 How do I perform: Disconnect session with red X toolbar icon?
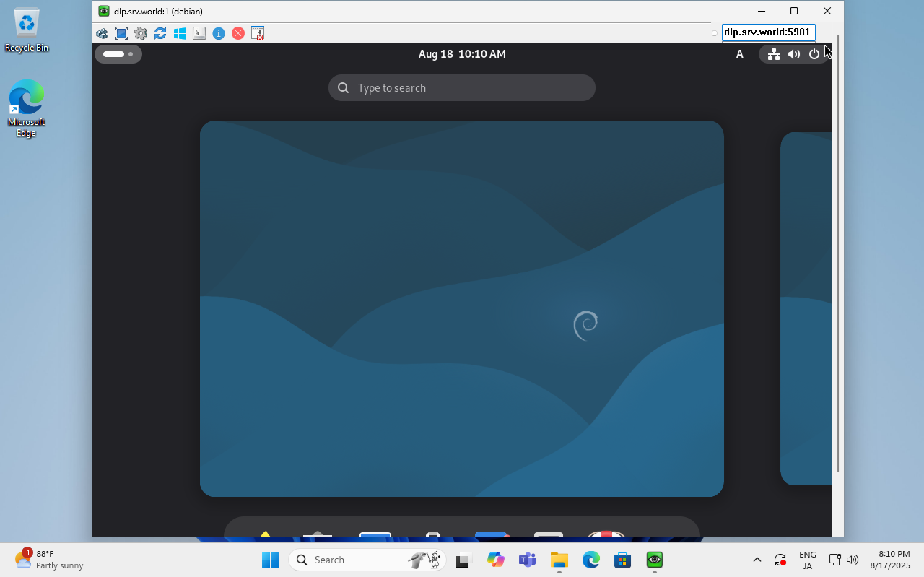[238, 33]
